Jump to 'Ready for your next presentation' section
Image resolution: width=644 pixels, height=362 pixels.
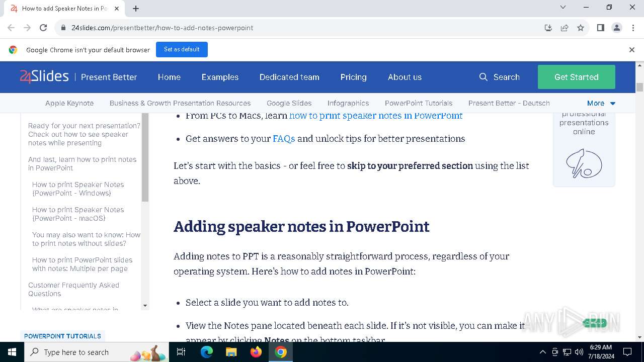[84, 134]
